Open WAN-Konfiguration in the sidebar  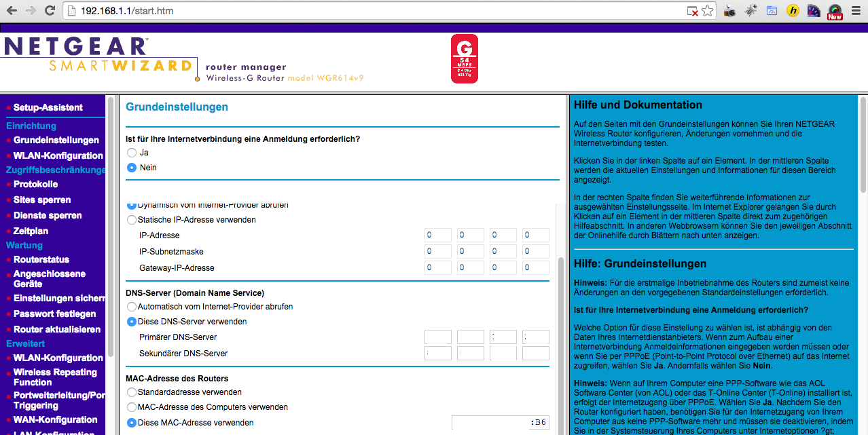coord(56,419)
